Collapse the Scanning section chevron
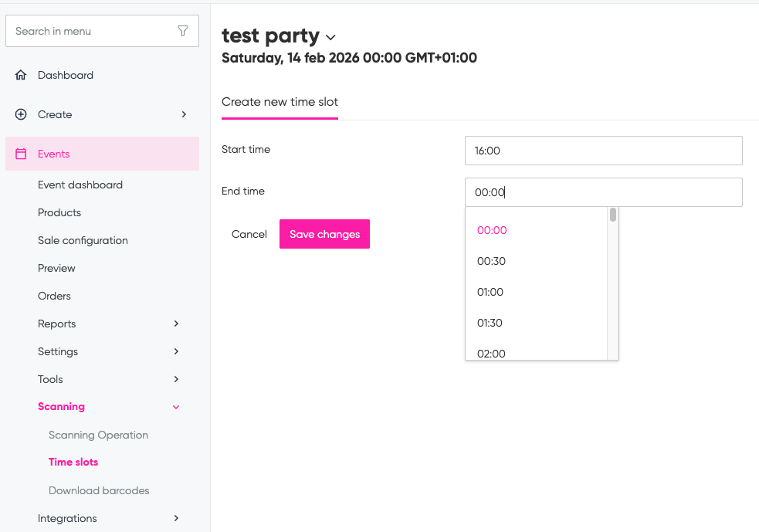Viewport: 759px width, 532px height. coord(176,407)
